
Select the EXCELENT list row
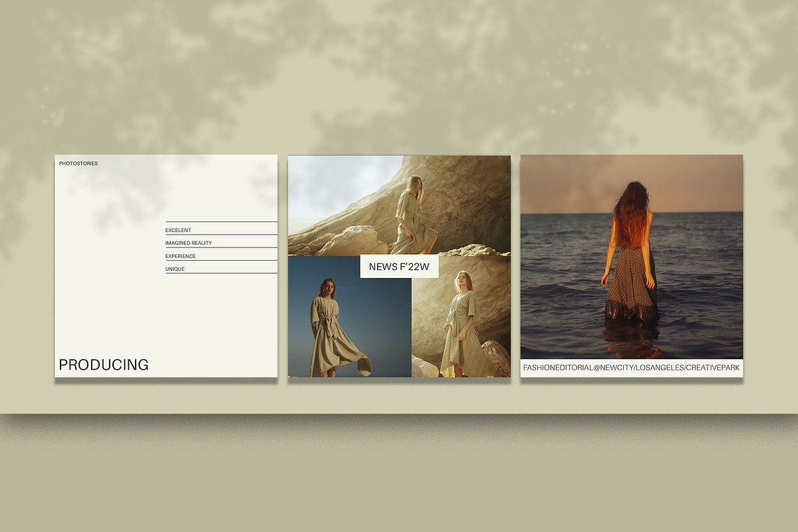click(221, 228)
